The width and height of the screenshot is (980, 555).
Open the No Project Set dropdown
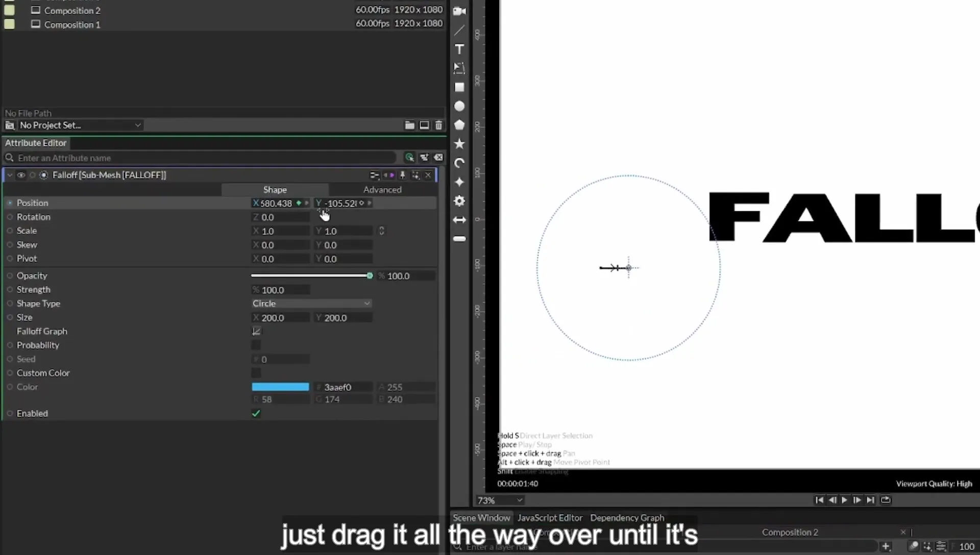80,125
